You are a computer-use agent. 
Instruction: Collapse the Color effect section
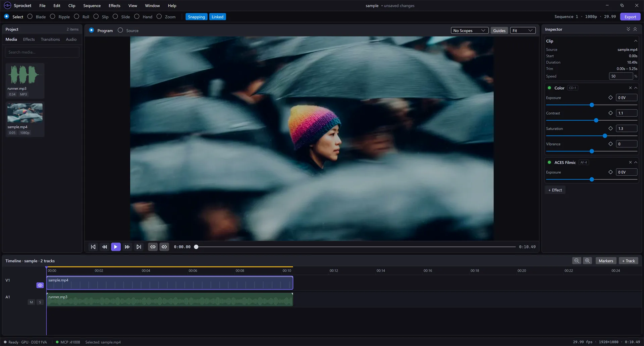636,88
